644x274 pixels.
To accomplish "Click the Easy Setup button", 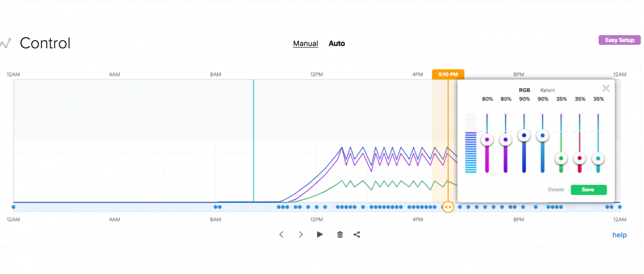I will click(619, 40).
